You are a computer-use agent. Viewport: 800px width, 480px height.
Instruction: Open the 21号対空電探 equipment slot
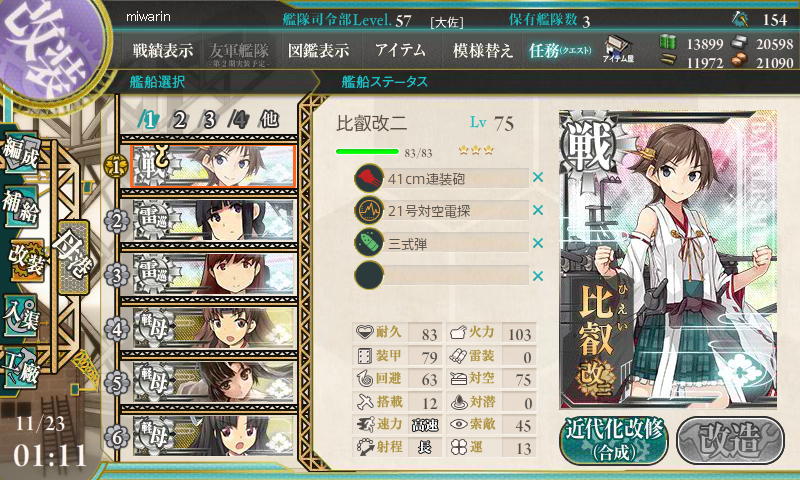point(442,210)
